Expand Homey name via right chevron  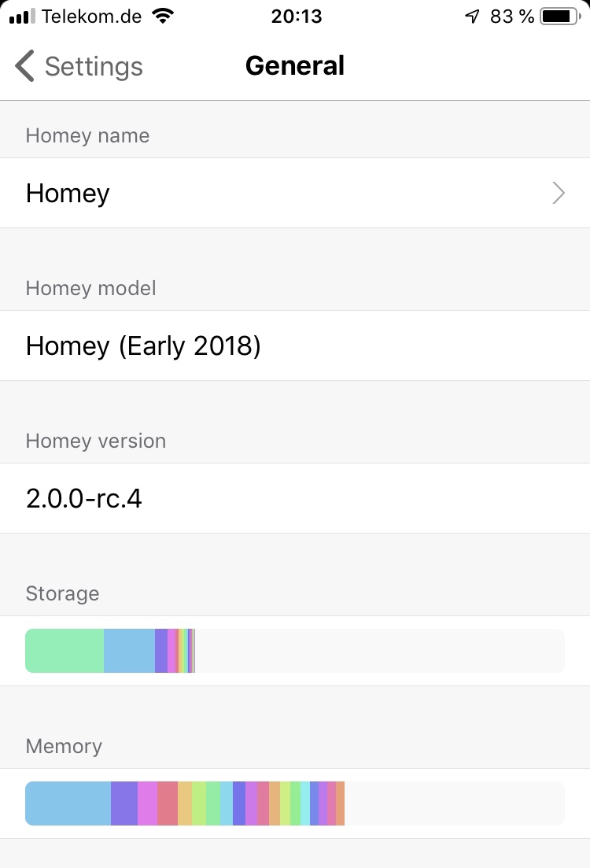coord(559,193)
